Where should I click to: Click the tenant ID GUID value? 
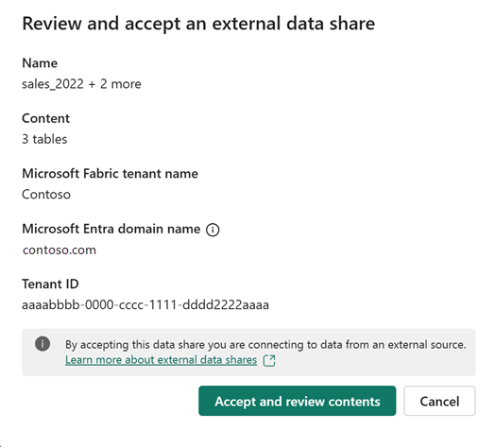pos(145,305)
